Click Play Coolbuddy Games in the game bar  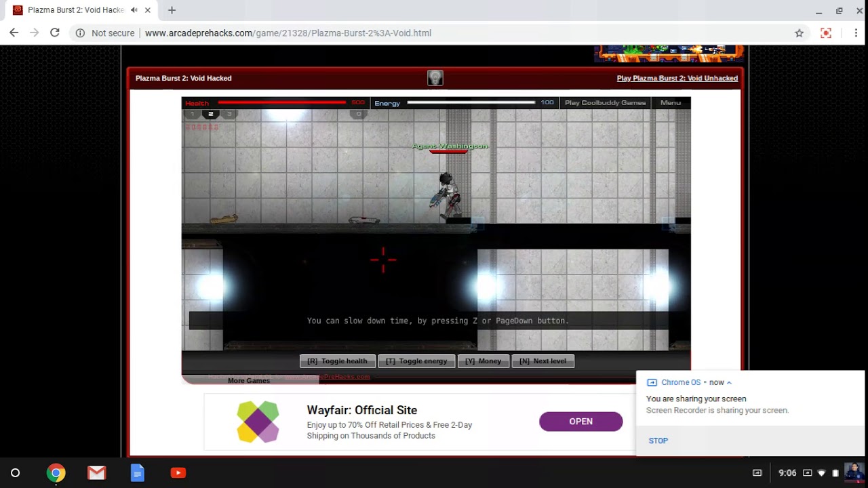point(605,103)
